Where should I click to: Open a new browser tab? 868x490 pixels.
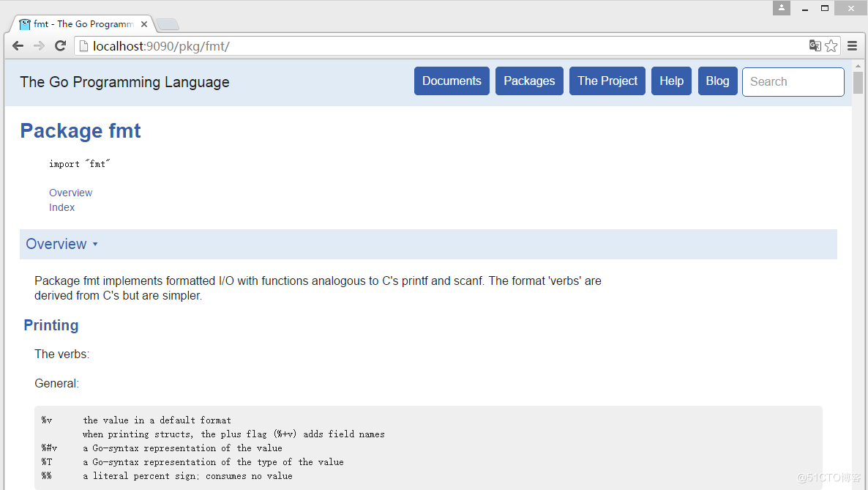click(167, 24)
